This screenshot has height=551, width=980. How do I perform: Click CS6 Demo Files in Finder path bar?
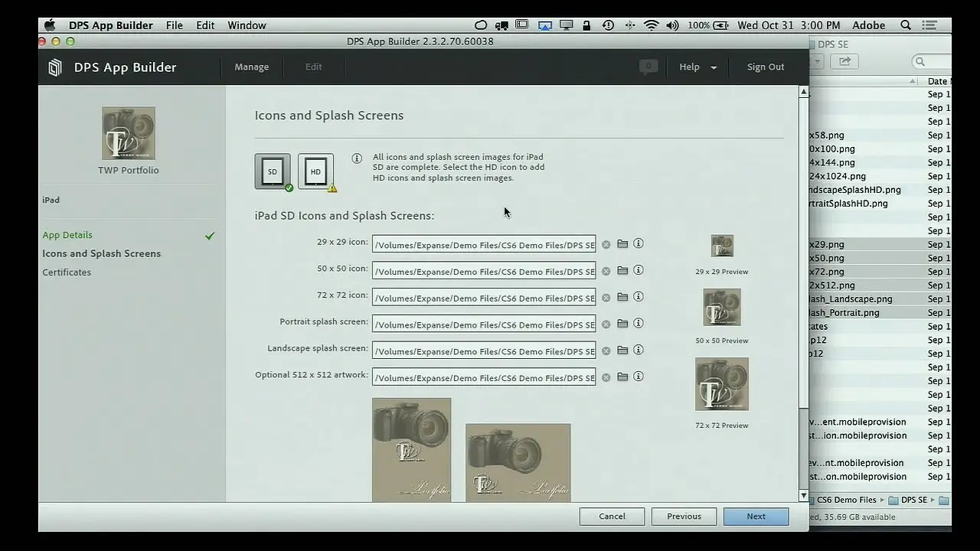click(846, 500)
